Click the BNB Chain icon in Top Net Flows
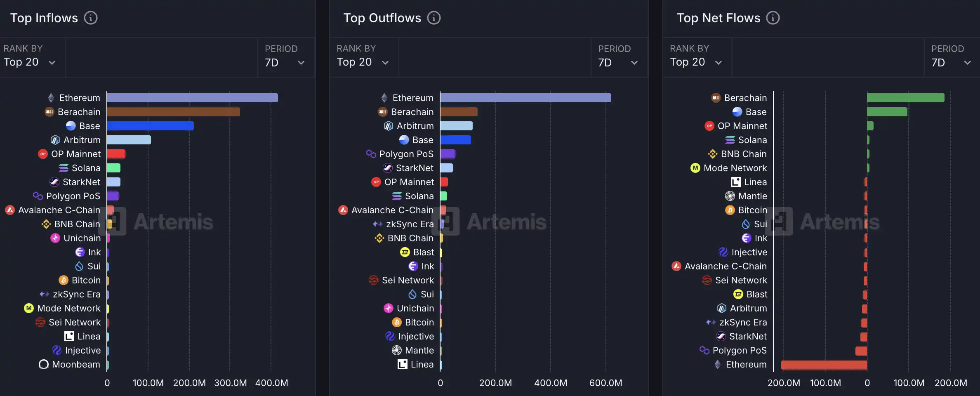 pyautogui.click(x=713, y=154)
